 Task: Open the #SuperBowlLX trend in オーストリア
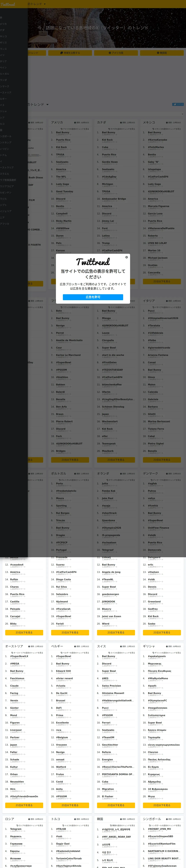coord(19,656)
